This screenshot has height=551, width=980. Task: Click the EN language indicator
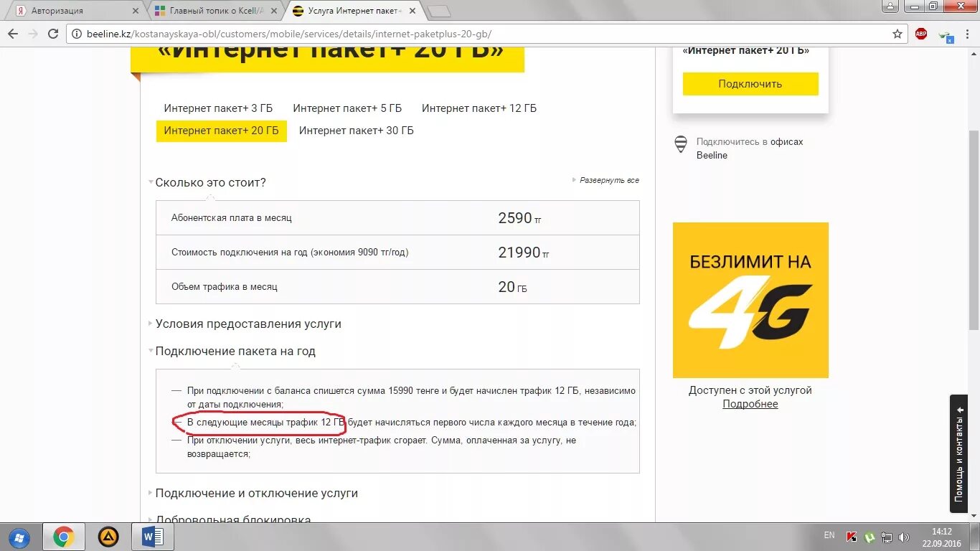click(829, 535)
